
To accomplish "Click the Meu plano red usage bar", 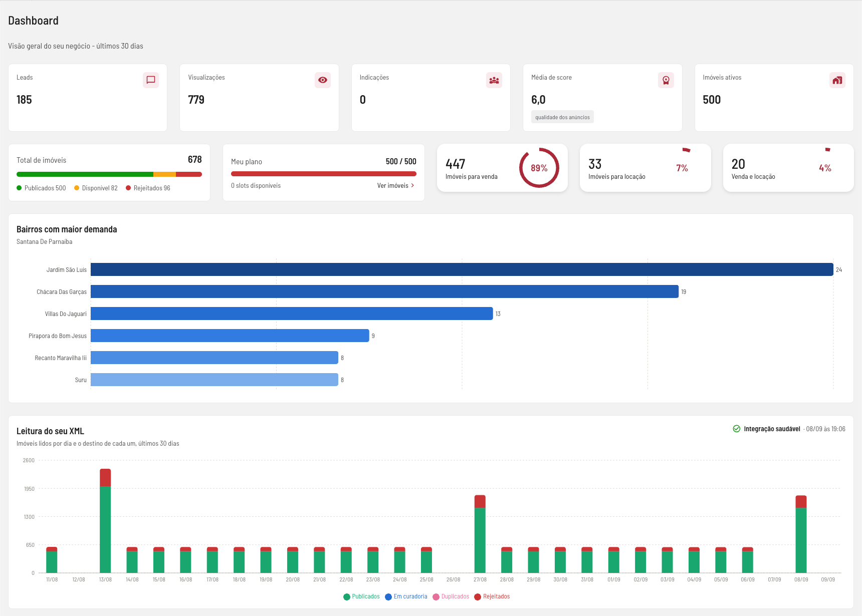I will pyautogui.click(x=324, y=174).
